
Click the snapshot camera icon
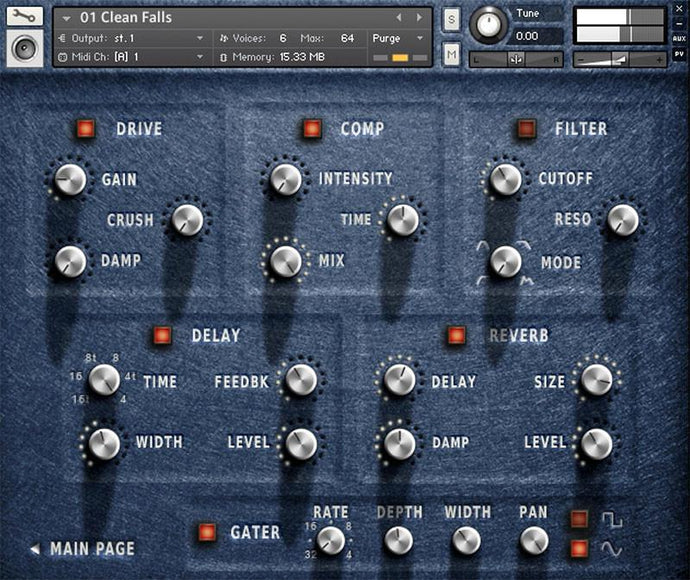pyautogui.click(x=25, y=49)
